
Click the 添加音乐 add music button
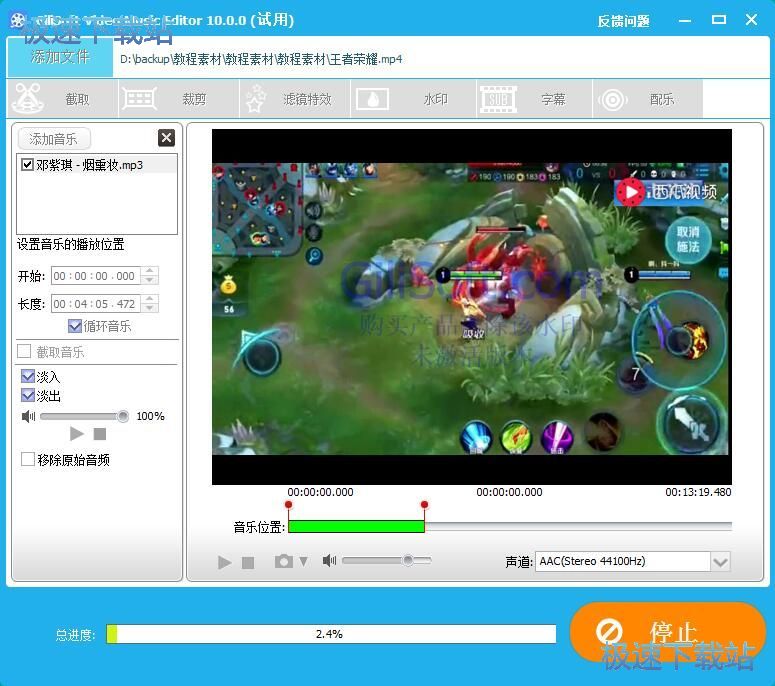click(54, 139)
